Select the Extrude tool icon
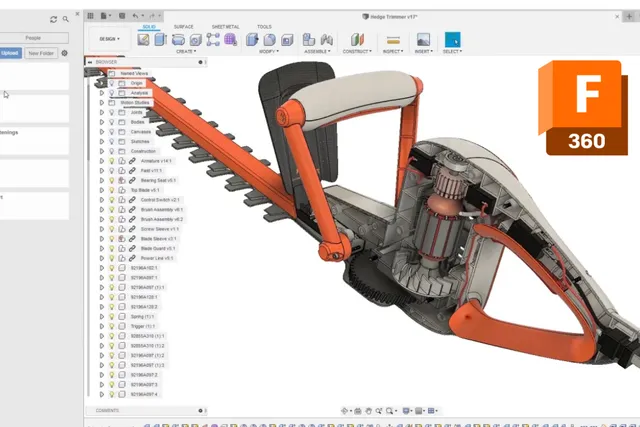This screenshot has height=427, width=640. (x=160, y=40)
